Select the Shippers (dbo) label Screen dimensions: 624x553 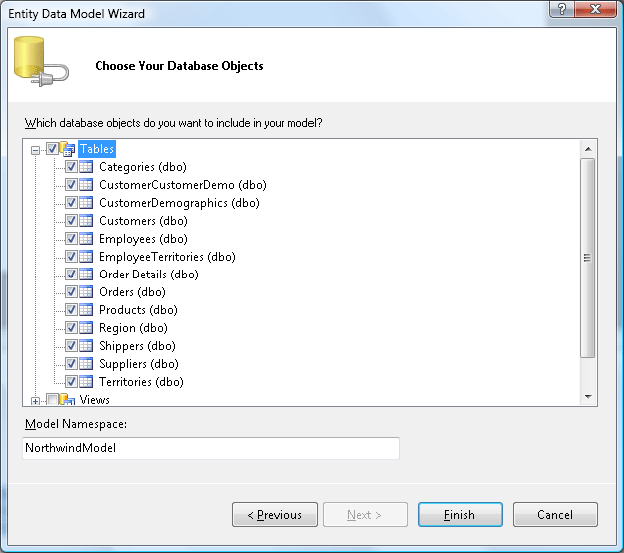(137, 345)
